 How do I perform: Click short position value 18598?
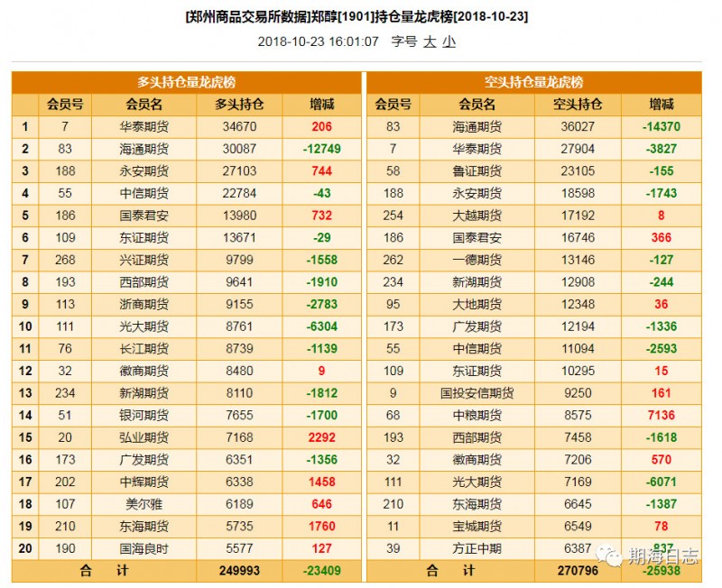click(x=578, y=193)
